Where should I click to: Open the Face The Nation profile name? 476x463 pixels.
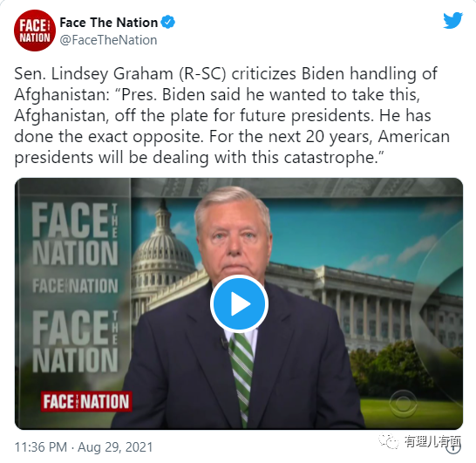[x=108, y=23]
